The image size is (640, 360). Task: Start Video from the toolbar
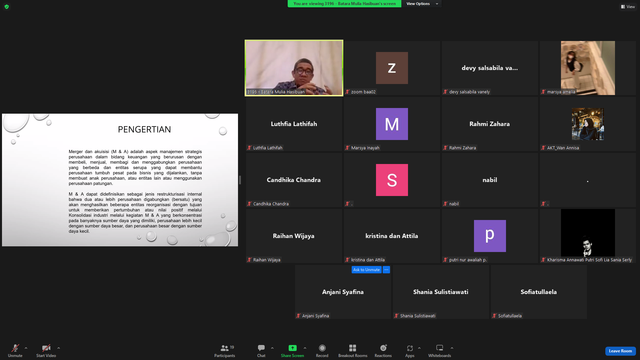point(46,350)
